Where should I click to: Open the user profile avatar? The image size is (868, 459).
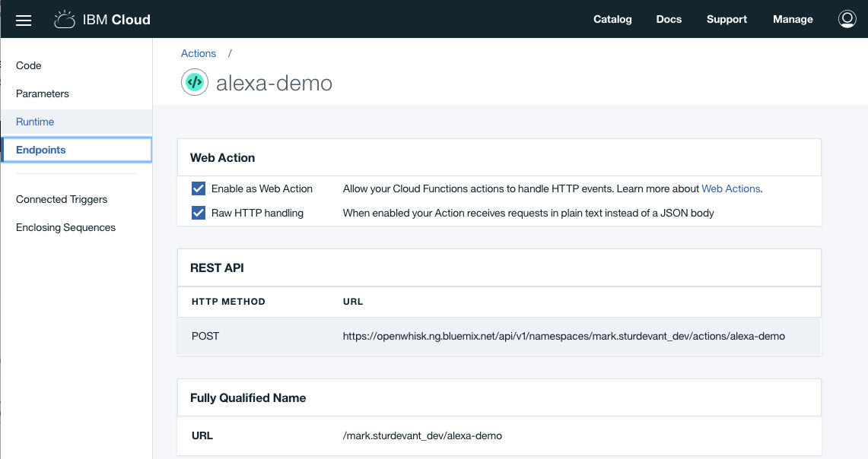[x=847, y=19]
